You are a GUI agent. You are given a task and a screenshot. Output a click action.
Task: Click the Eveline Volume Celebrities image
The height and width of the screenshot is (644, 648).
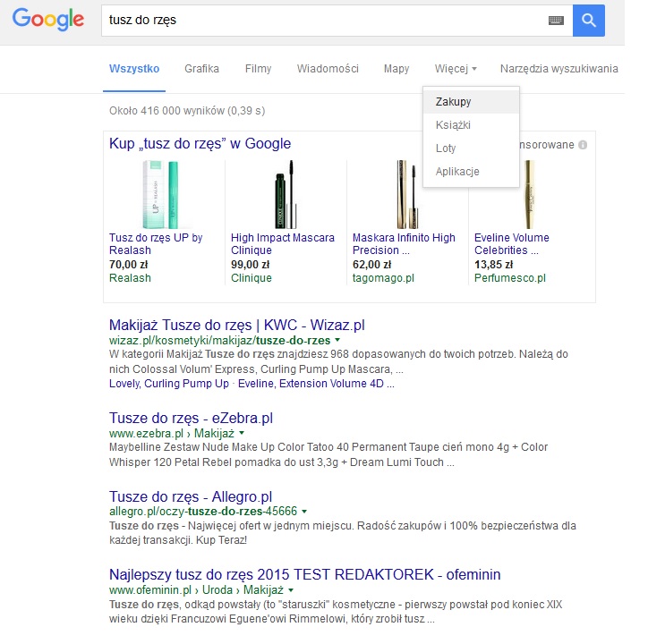pyautogui.click(x=529, y=195)
